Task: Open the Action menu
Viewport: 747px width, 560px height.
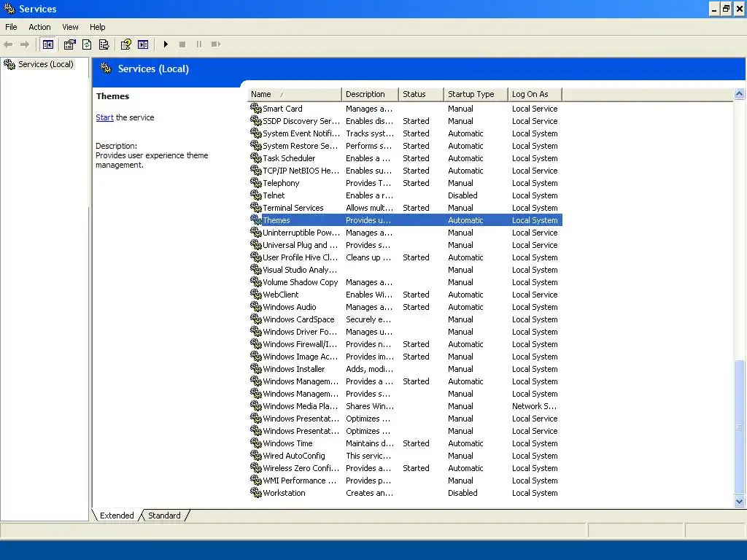Action: [x=39, y=27]
